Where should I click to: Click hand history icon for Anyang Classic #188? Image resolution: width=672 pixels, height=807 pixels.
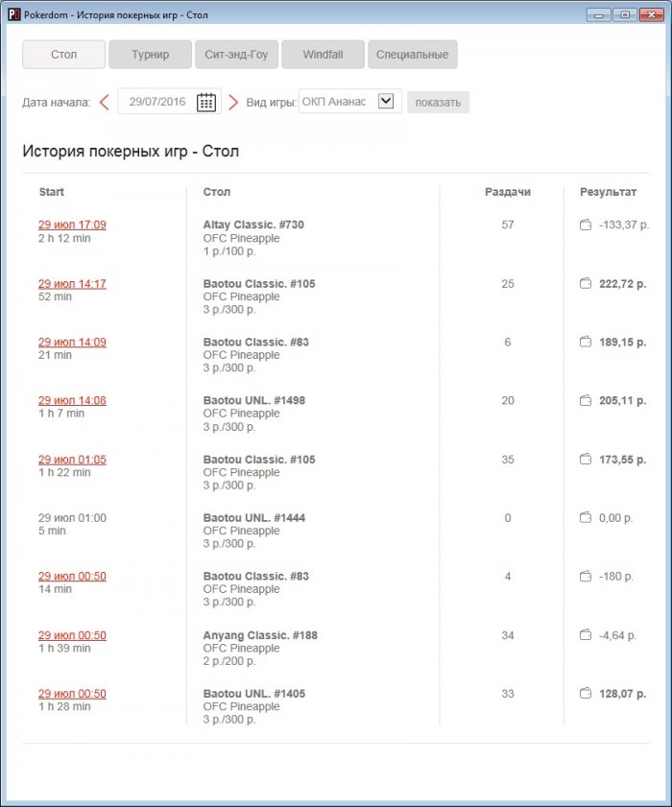click(x=586, y=635)
